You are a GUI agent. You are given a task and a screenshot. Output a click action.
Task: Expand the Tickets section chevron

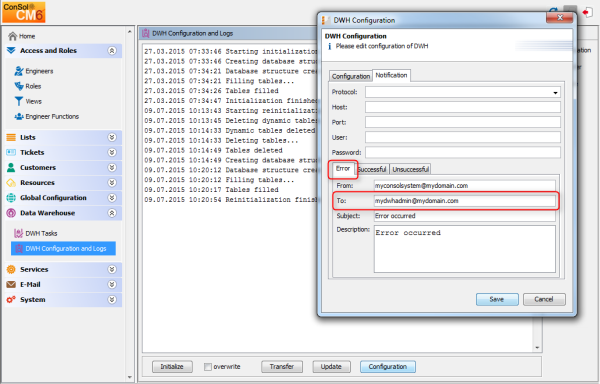pos(112,152)
